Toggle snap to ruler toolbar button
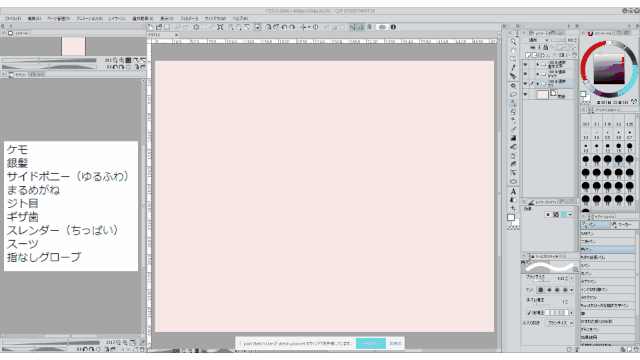640x360 pixels. (352, 27)
